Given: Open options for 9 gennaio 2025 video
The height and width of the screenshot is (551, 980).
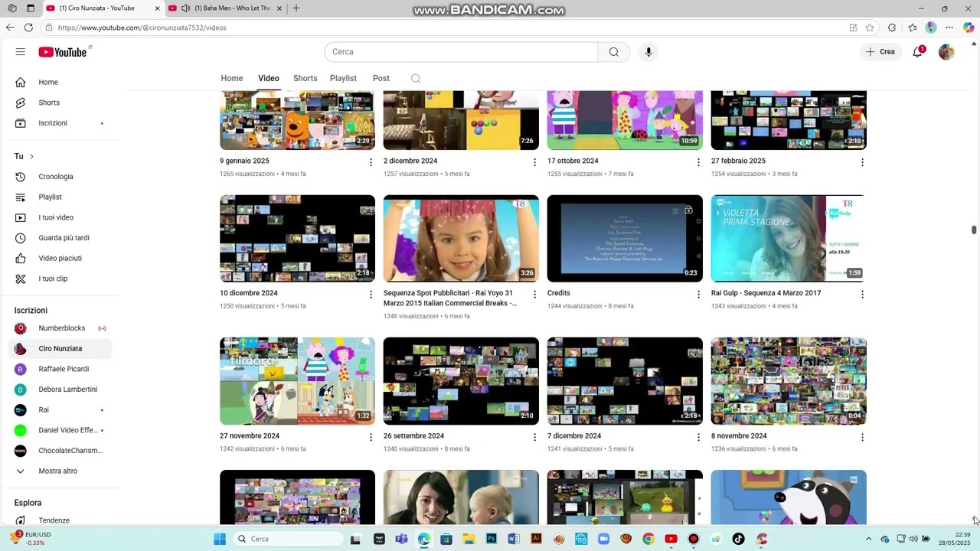Looking at the screenshot, I should point(371,162).
